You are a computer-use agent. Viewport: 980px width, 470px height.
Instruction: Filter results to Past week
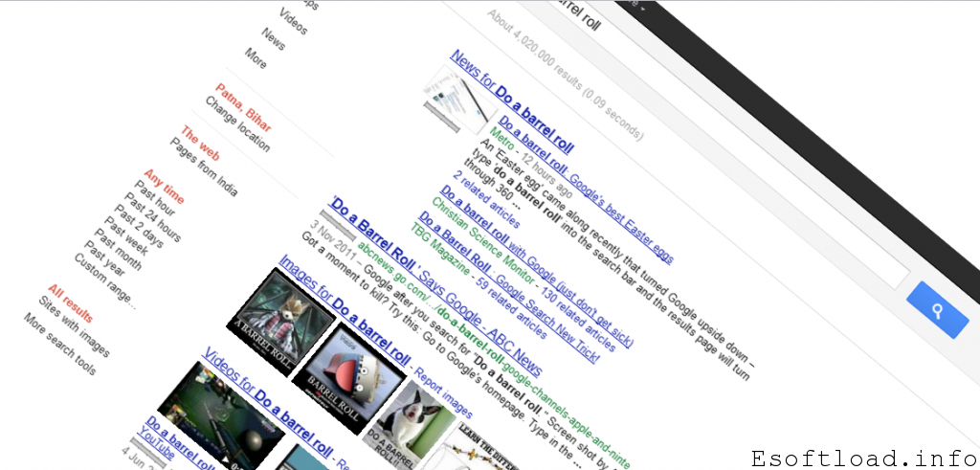(126, 235)
